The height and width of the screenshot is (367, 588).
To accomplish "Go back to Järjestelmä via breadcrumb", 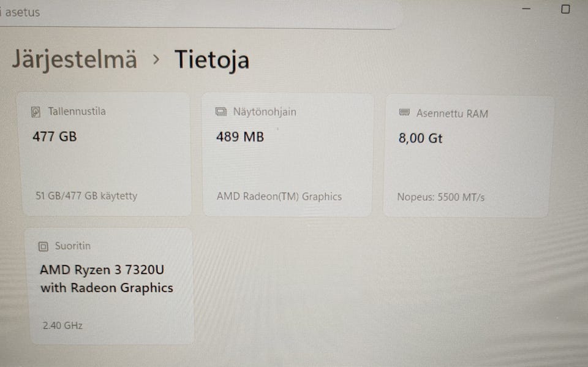I will [74, 60].
